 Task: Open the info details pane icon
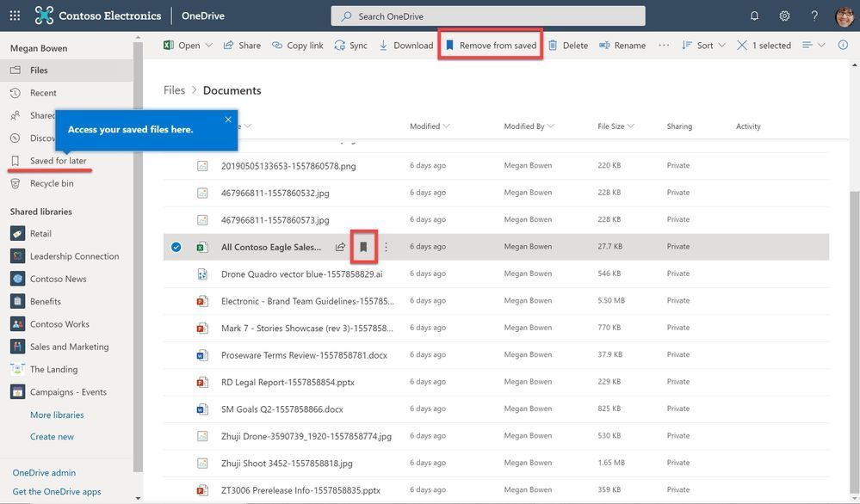tap(843, 45)
